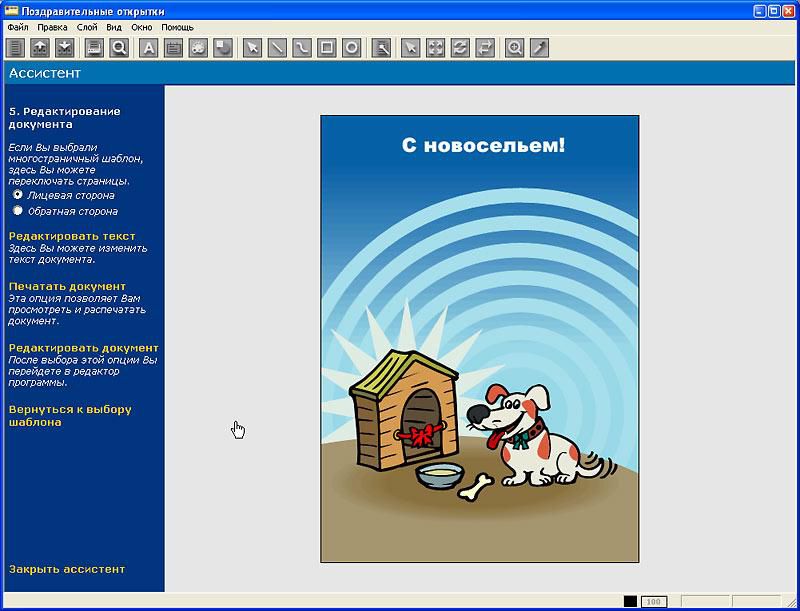Select the Line drawing tool
This screenshot has width=800, height=611.
[x=277, y=47]
